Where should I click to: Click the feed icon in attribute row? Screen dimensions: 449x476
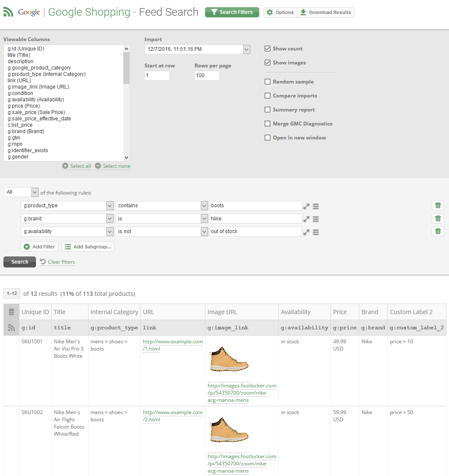pos(11,328)
